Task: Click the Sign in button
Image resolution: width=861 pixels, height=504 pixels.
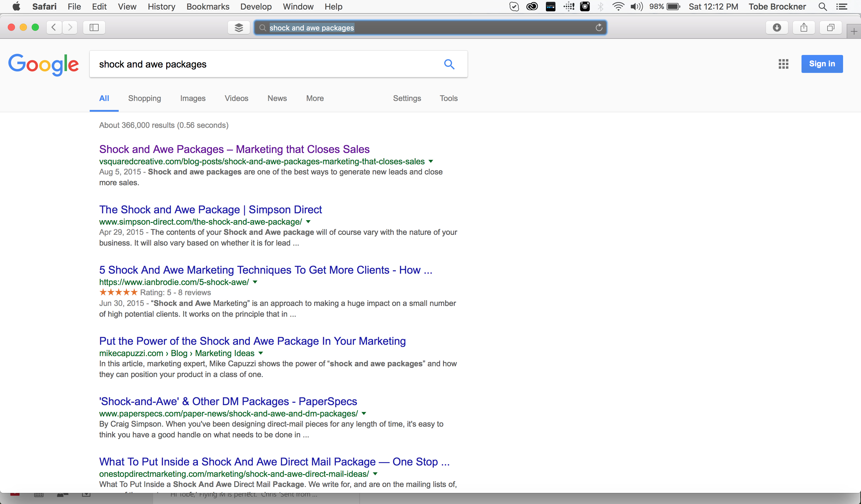Action: pos(822,64)
